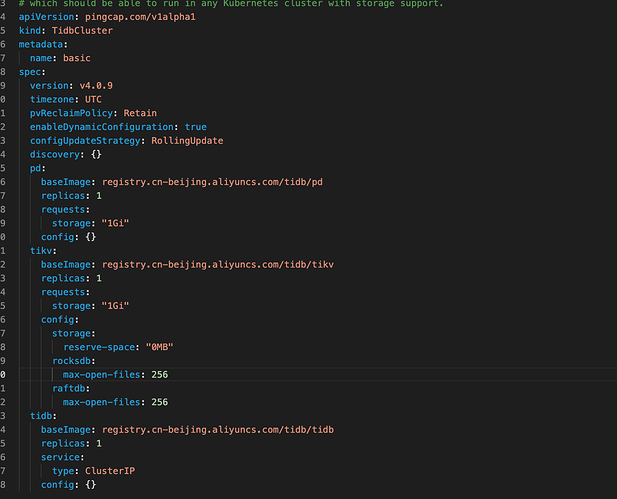This screenshot has height=499, width=617.
Task: Click the tikv storage value "1Gi"
Action: click(x=115, y=306)
